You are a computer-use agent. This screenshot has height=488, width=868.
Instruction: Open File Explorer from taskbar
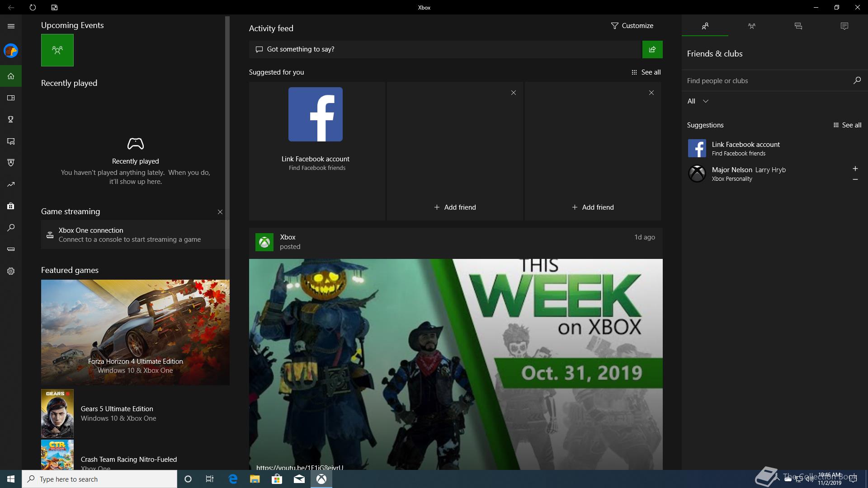255,479
